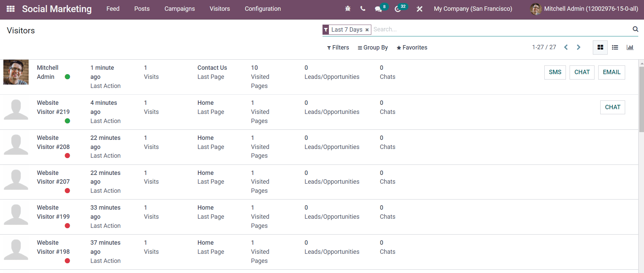Open the apps grid menu
Image resolution: width=644 pixels, height=273 pixels.
tap(10, 9)
